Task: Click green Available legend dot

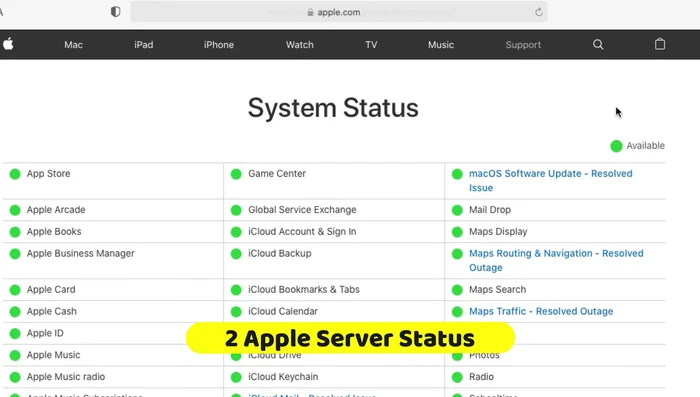Action: click(617, 146)
